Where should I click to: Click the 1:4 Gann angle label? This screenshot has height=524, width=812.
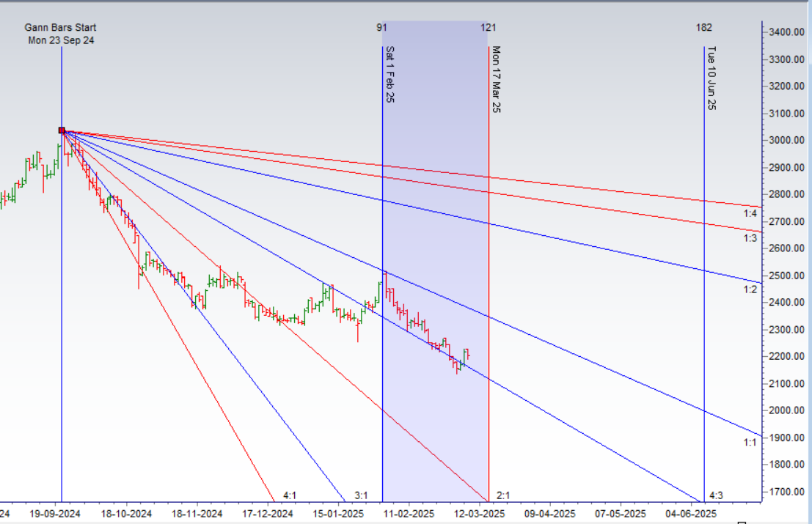click(749, 213)
